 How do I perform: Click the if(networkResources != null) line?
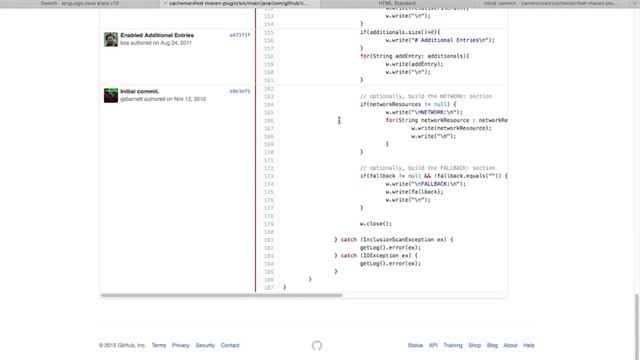point(408,104)
